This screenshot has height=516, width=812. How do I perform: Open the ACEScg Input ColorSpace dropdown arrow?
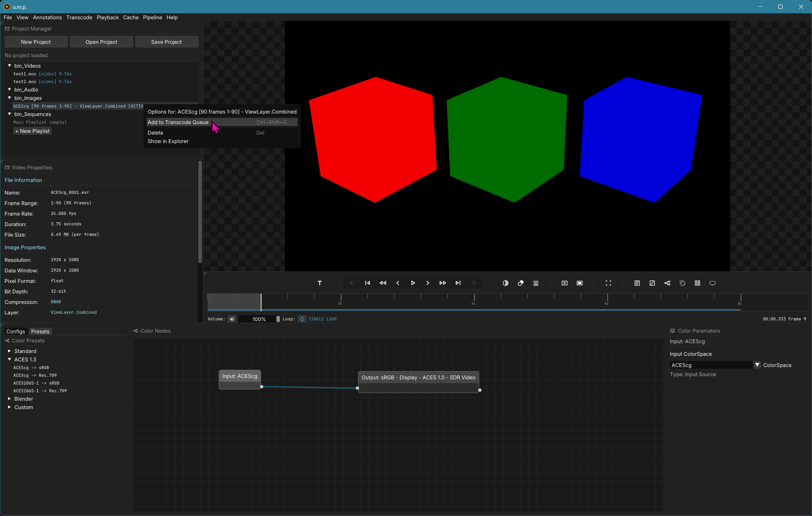pyautogui.click(x=757, y=365)
